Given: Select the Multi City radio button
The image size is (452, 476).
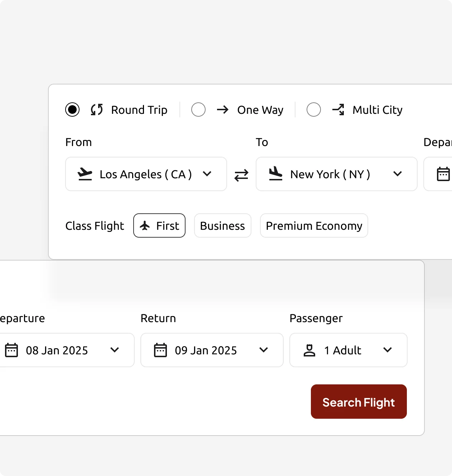Looking at the screenshot, I should coord(314,110).
